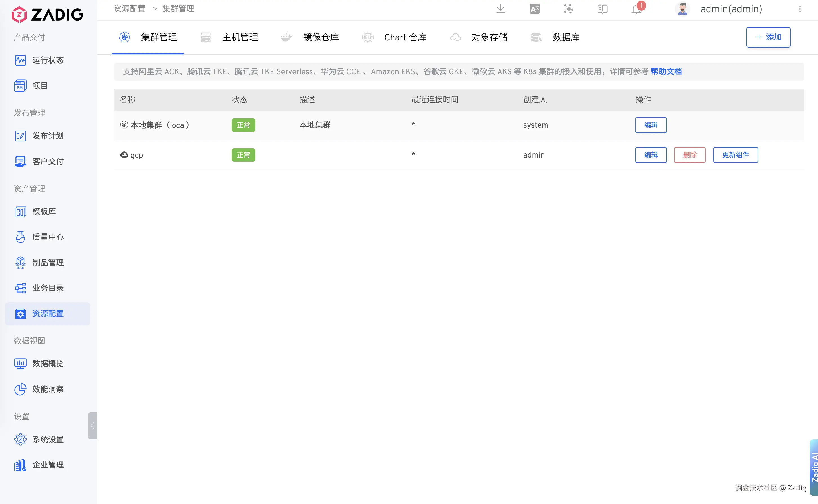Click 资源配置 breadcrumb link
This screenshot has height=504, width=818.
click(129, 9)
